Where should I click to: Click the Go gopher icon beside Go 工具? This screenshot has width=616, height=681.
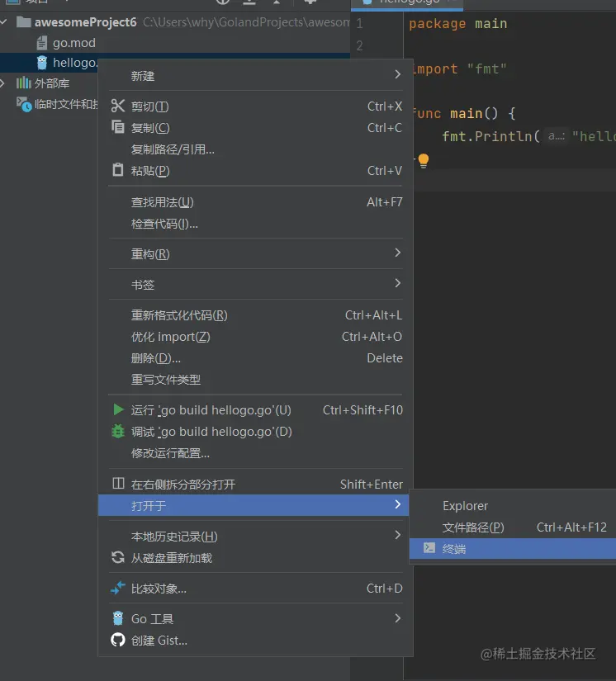(118, 618)
